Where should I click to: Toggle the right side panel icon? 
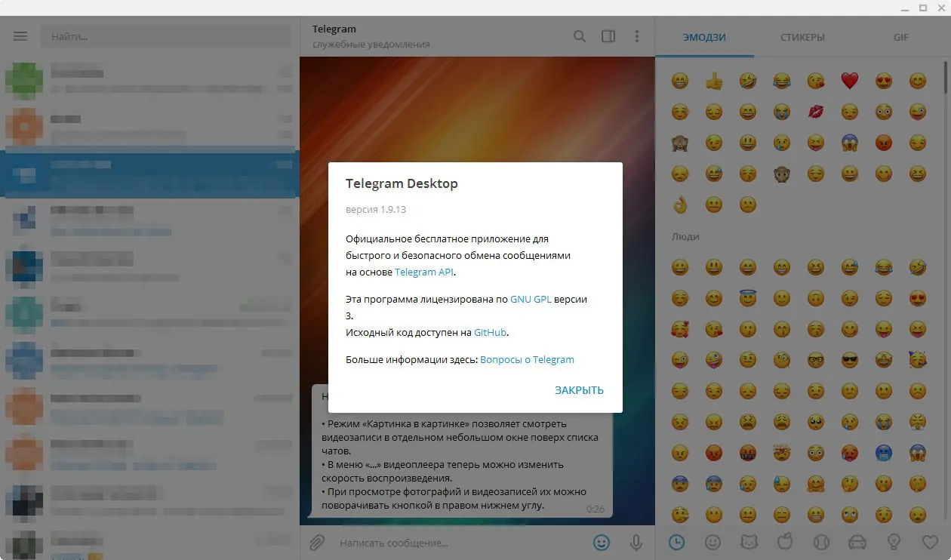click(608, 36)
